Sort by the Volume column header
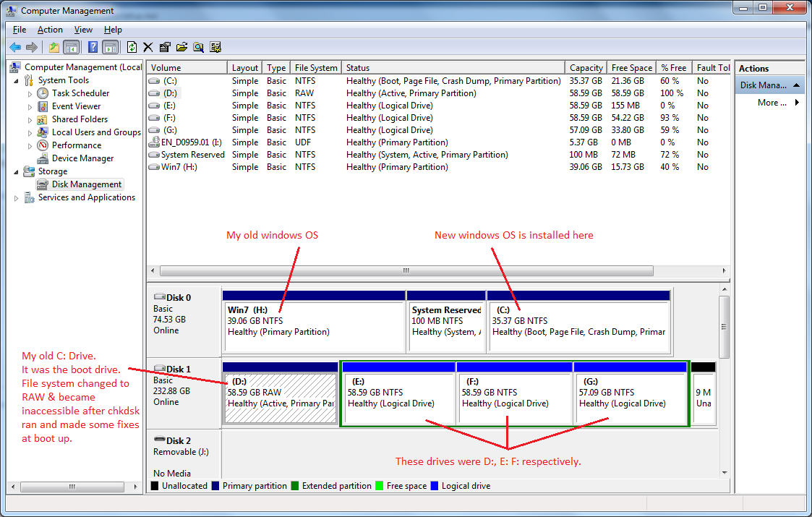 (x=187, y=68)
